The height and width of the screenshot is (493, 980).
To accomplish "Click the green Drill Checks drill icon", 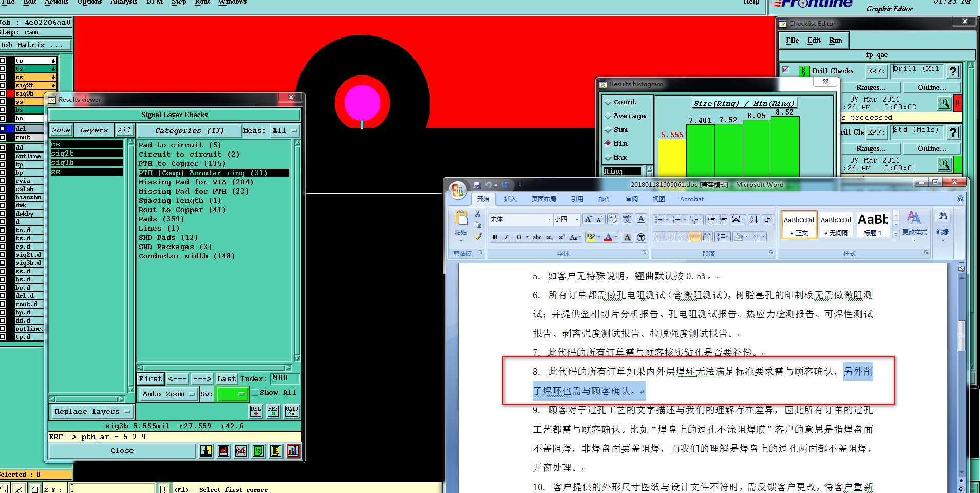I will tap(804, 71).
